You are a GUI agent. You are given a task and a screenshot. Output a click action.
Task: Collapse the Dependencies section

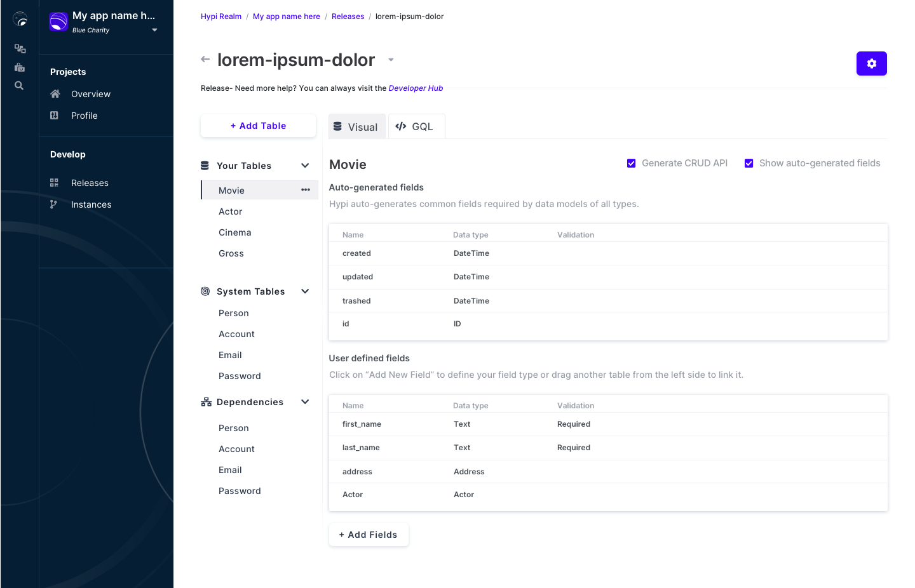pos(305,402)
